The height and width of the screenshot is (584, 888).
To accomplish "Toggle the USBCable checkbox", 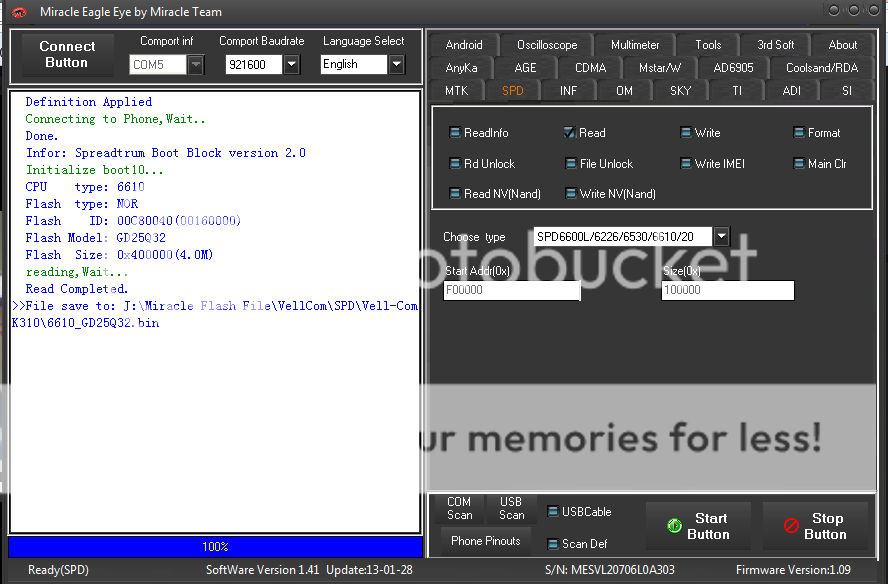I will click(553, 511).
